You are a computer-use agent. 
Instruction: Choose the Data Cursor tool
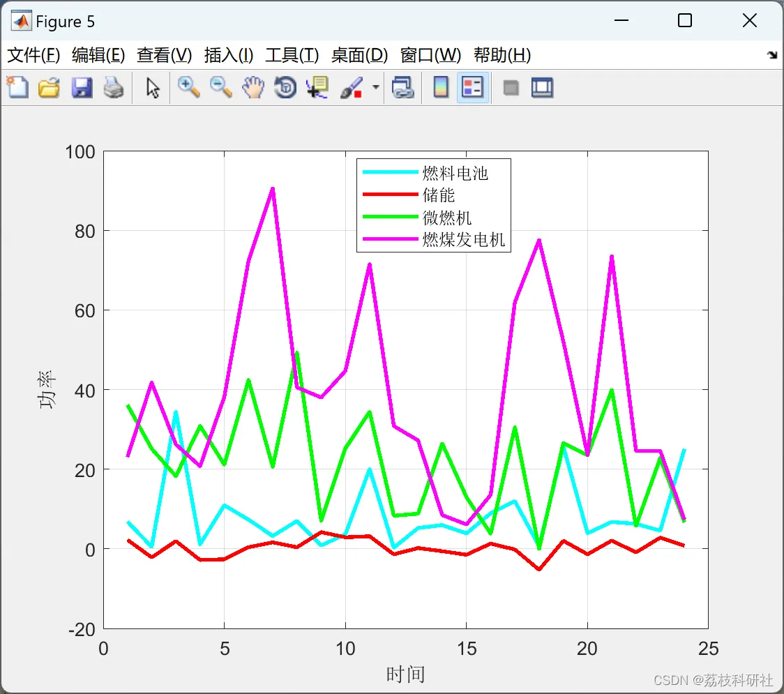(317, 87)
